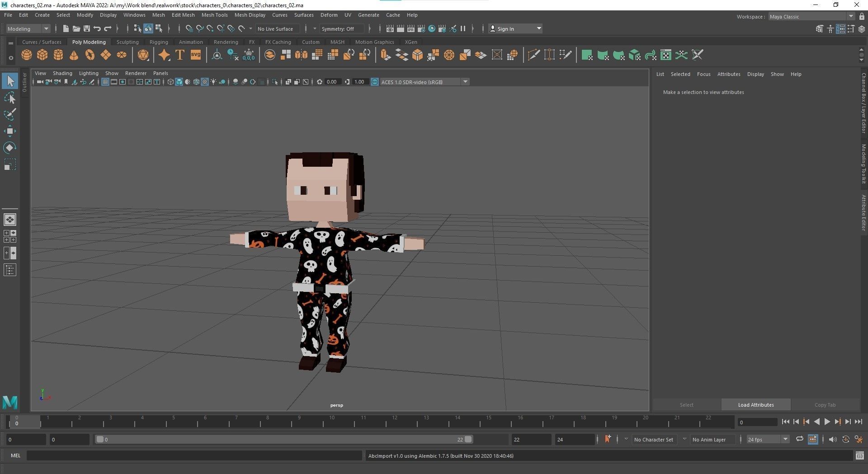
Task: Click the MEL command line input
Action: click(x=195, y=455)
